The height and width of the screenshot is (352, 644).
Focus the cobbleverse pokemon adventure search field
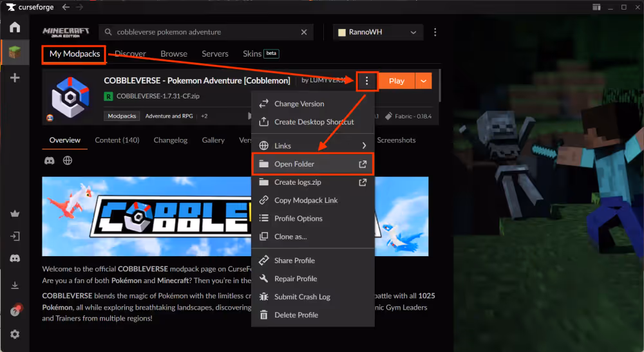click(x=206, y=32)
